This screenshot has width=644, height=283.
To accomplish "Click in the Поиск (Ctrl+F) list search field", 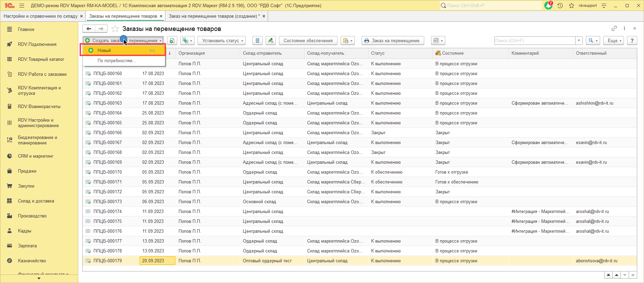I will point(534,41).
